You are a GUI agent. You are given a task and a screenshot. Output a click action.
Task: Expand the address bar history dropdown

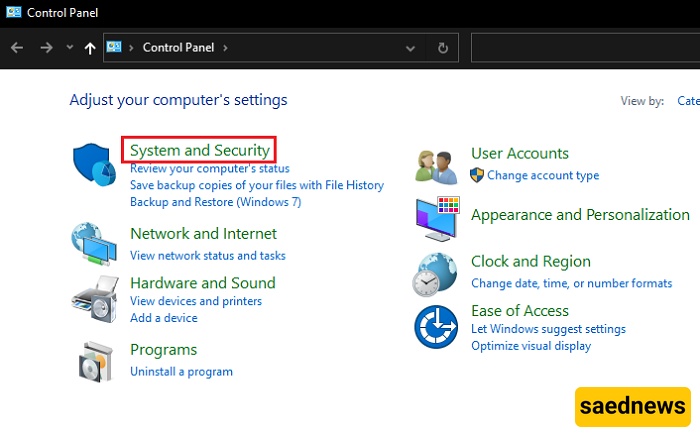click(x=410, y=48)
